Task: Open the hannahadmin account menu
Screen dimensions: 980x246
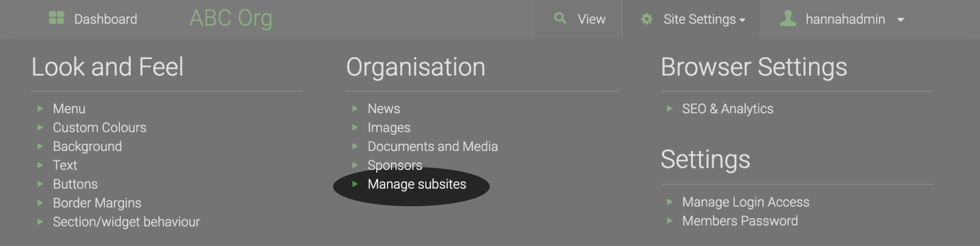Action: [x=845, y=19]
